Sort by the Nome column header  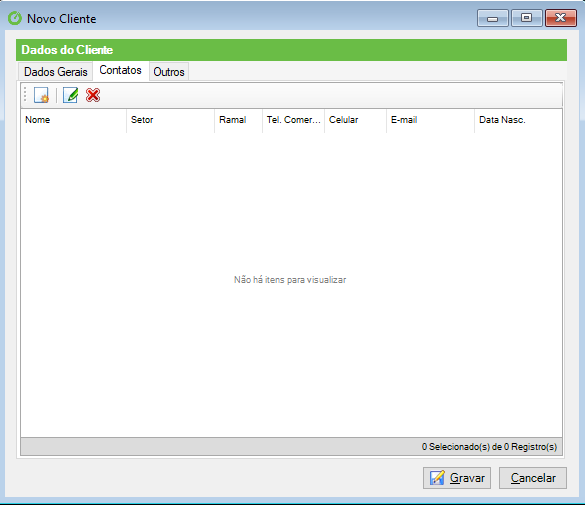[x=74, y=120]
